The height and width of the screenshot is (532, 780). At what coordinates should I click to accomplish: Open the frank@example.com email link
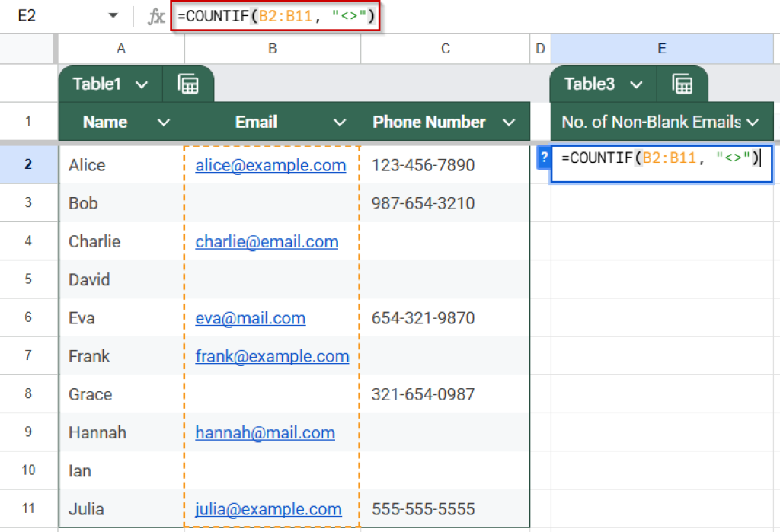273,356
